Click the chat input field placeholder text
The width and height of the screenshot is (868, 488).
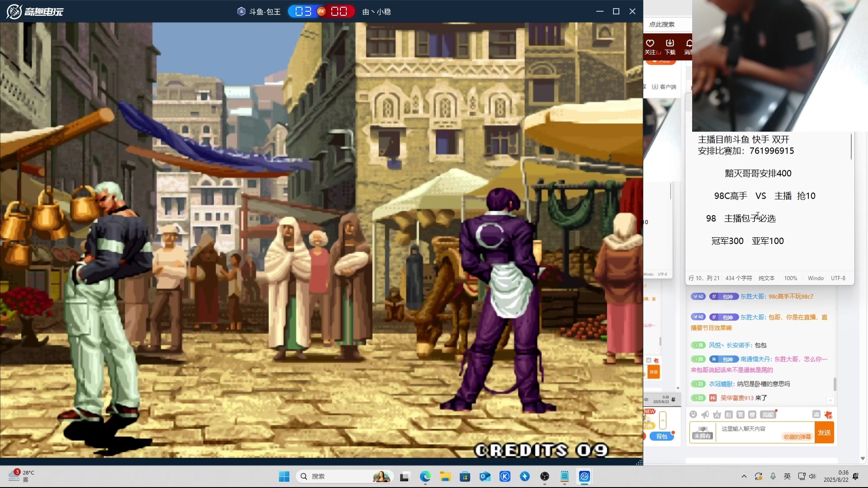(x=743, y=429)
